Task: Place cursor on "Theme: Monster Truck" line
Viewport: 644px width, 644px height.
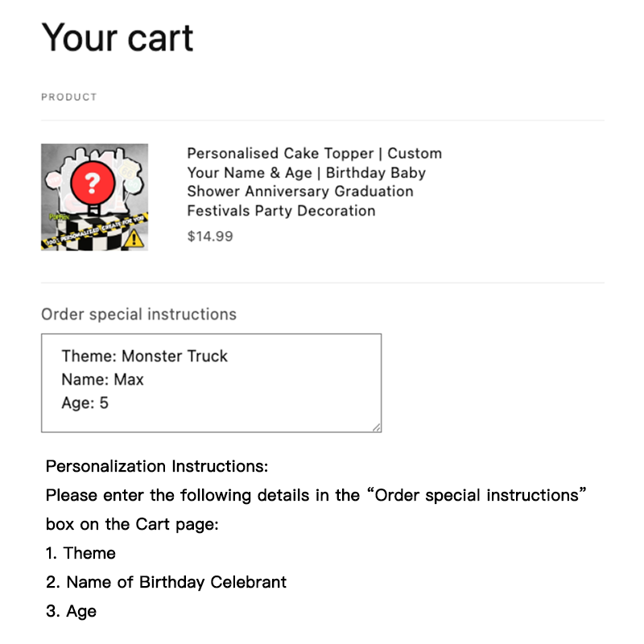Action: pos(145,356)
